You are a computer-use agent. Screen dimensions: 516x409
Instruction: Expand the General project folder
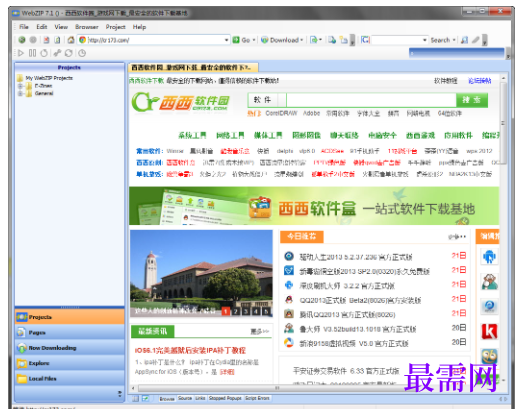point(20,93)
